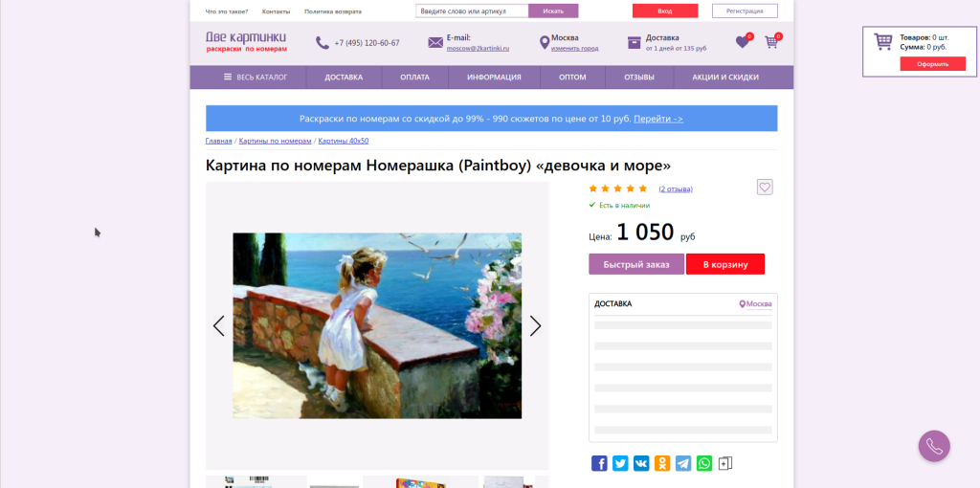980x488 pixels.
Task: Select colorful box product thumbnail
Action: click(x=421, y=481)
